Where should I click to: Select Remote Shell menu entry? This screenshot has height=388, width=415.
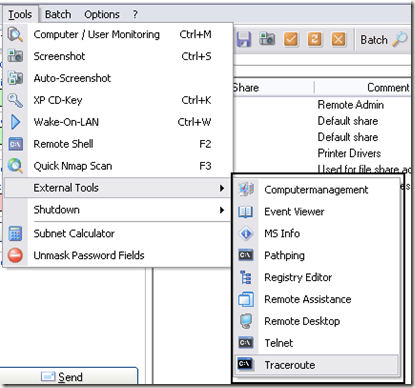pos(118,144)
